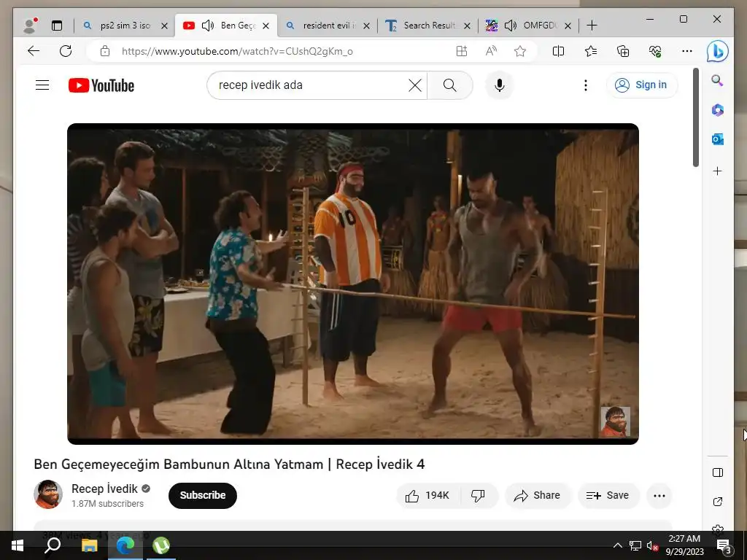747x560 pixels.
Task: View site information lock icon
Action: point(105,51)
